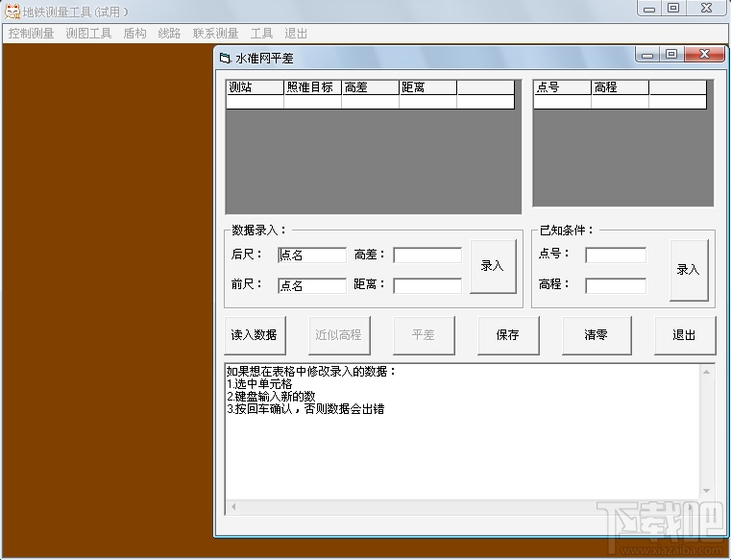Image resolution: width=731 pixels, height=560 pixels.
Task: Close the 水准网平差 dialog window
Action: (x=704, y=54)
